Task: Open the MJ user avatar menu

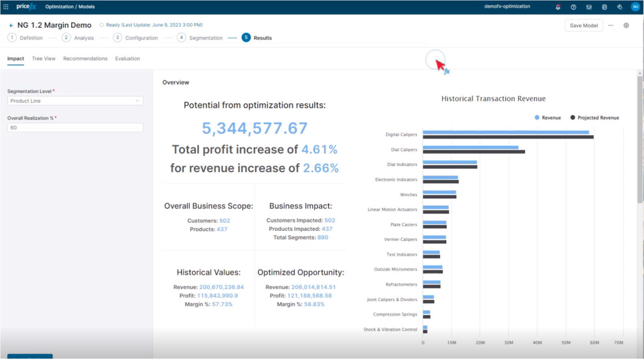Action: (x=635, y=7)
